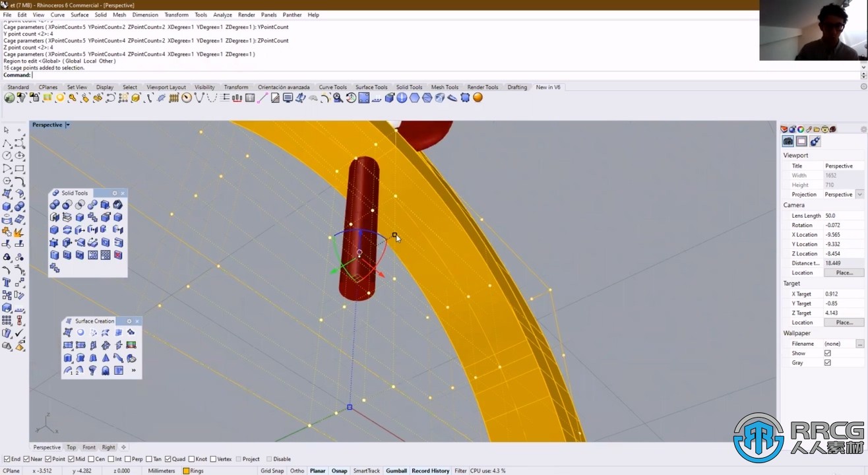Screen dimensions: 868x475
Task: Click the check mark icon in left sidebar
Action: coord(20,333)
